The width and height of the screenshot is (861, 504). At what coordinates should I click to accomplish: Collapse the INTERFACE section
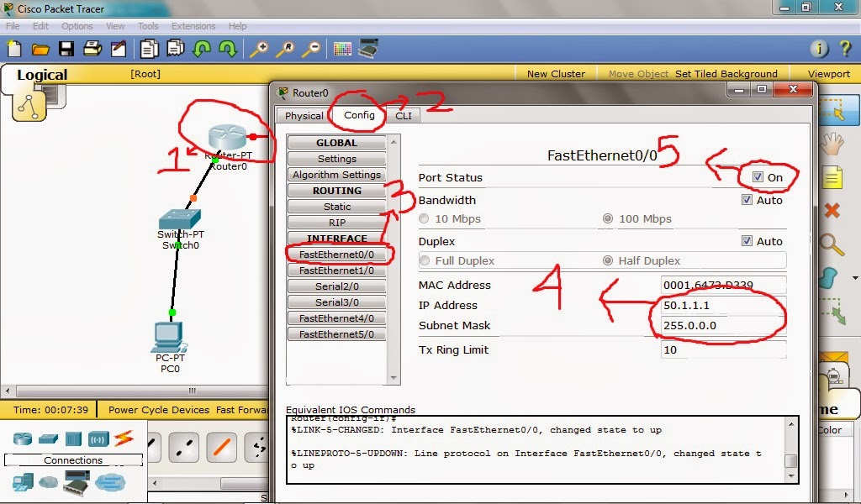tap(335, 238)
